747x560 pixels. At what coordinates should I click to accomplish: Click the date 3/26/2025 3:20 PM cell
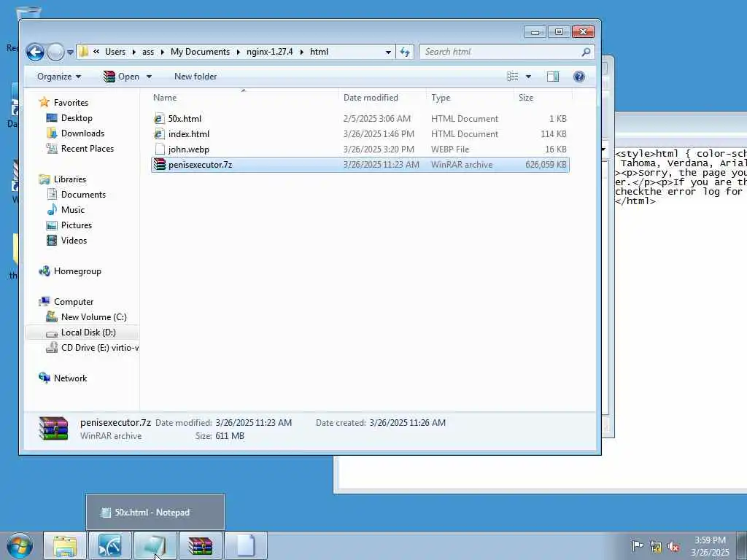[x=379, y=149]
